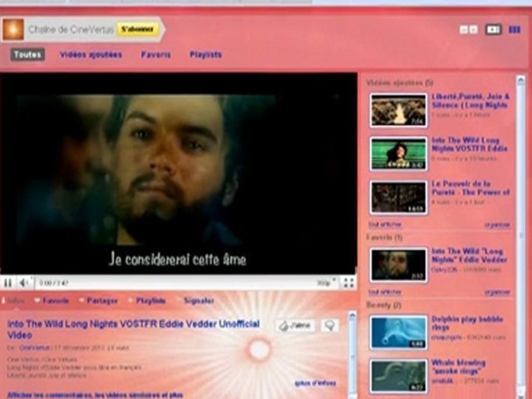
Task: Click Partager below the video player
Action: click(x=99, y=300)
